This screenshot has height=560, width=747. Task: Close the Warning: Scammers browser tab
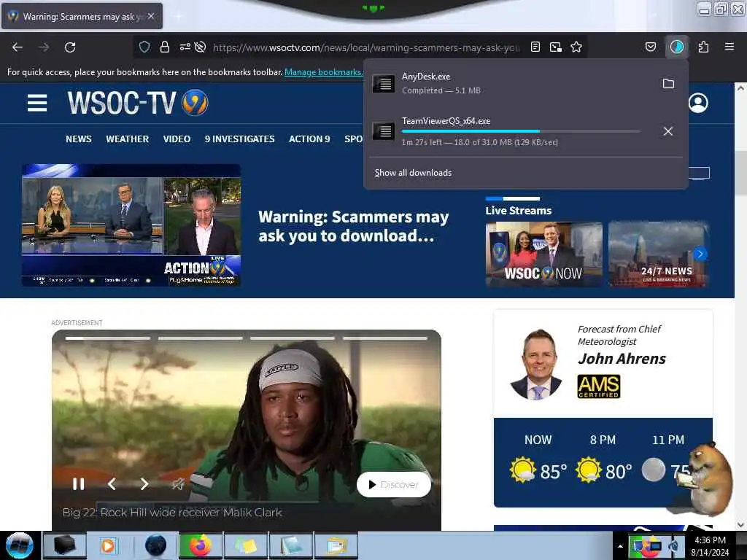pos(151,16)
